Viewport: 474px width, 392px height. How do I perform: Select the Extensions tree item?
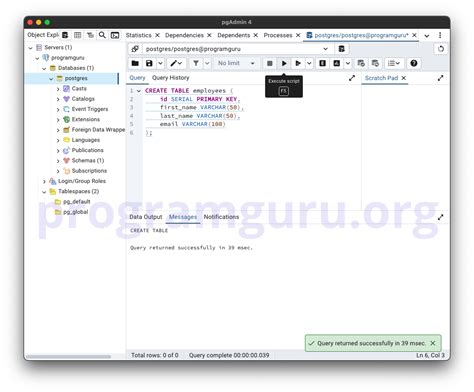[86, 119]
